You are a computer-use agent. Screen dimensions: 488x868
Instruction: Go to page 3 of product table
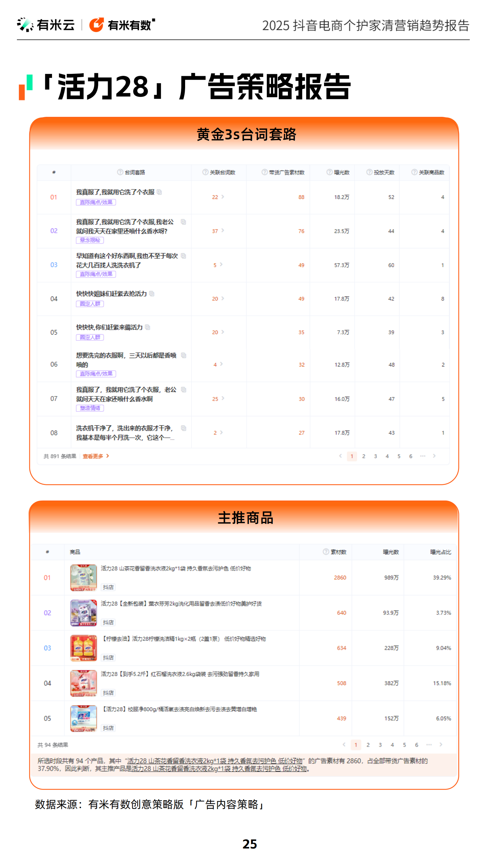(380, 745)
